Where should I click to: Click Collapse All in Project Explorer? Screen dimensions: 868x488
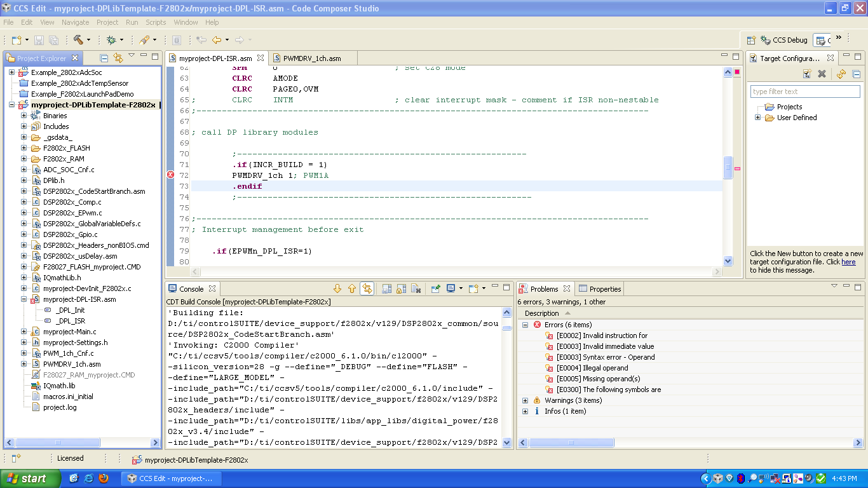[104, 58]
